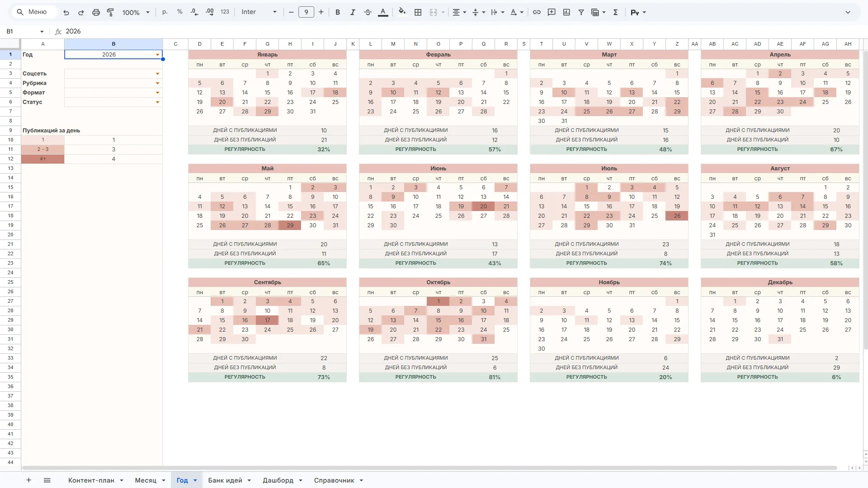Activate the paint format tool
Viewport: 868px width, 488px height.
110,12
